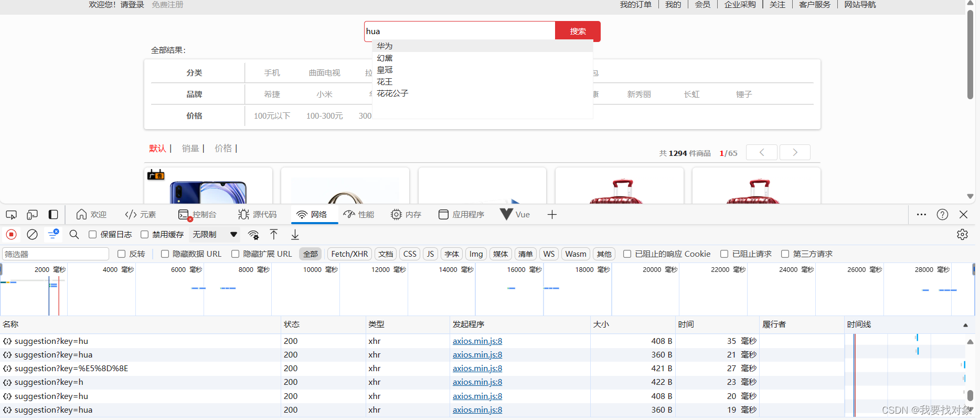
Task: Toggle the 第三方请求 checkbox
Action: click(785, 254)
